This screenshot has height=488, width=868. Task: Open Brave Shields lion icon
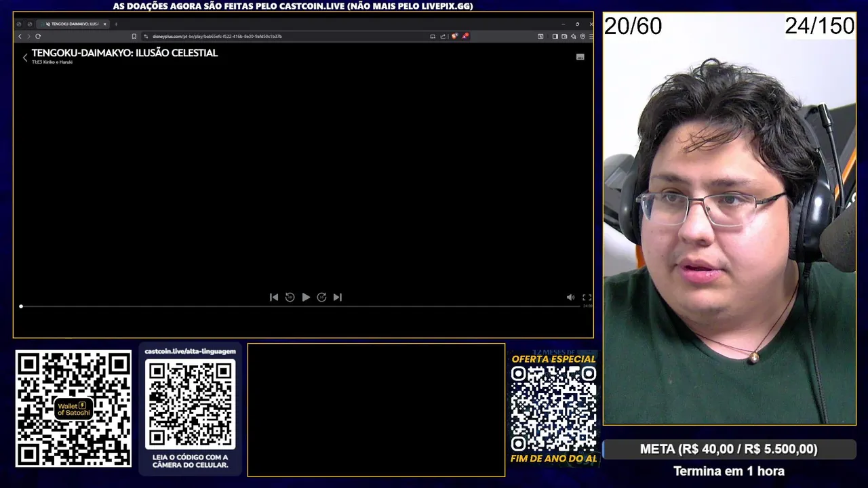click(454, 36)
